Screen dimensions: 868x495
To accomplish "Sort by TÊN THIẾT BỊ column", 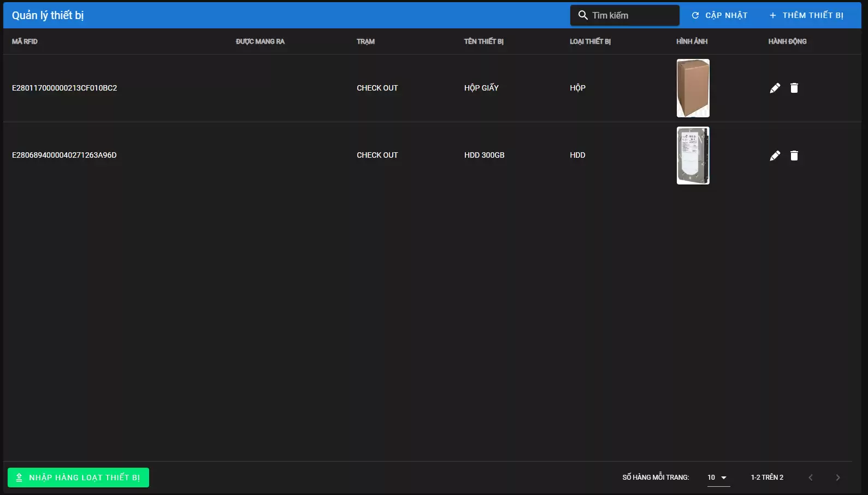I will [x=483, y=41].
